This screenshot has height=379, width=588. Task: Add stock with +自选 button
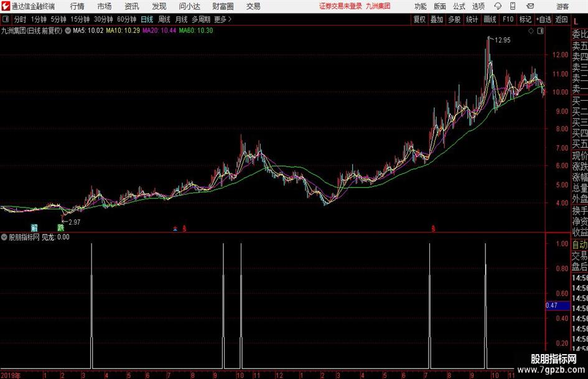pyautogui.click(x=543, y=19)
